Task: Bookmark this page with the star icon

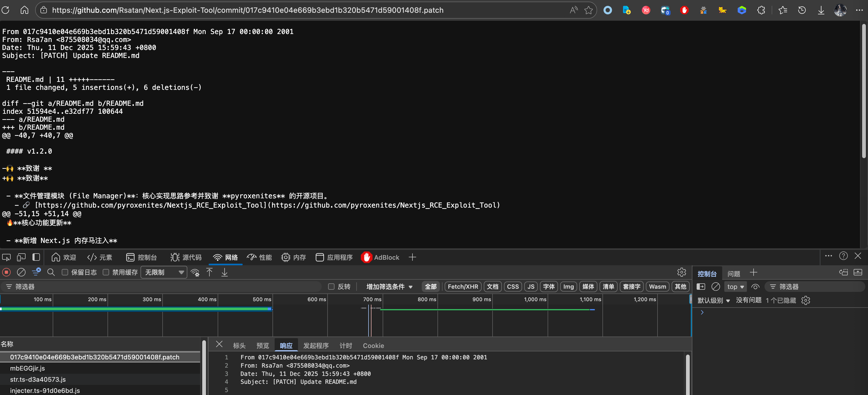Action: pyautogui.click(x=588, y=10)
